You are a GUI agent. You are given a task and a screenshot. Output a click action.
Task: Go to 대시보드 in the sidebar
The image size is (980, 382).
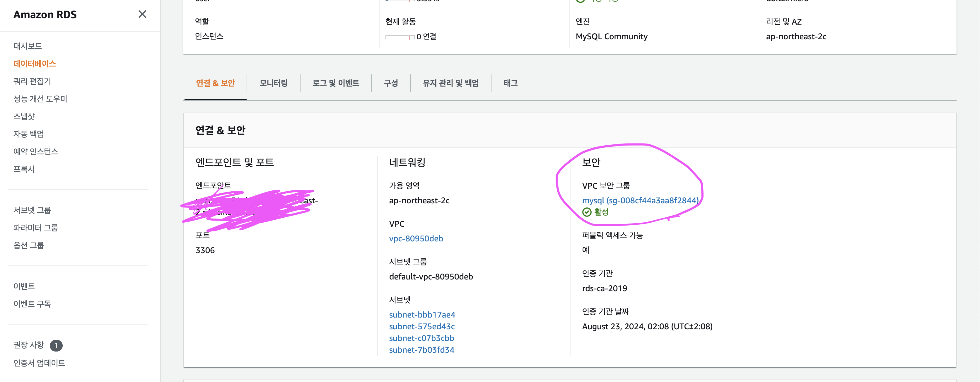point(28,46)
